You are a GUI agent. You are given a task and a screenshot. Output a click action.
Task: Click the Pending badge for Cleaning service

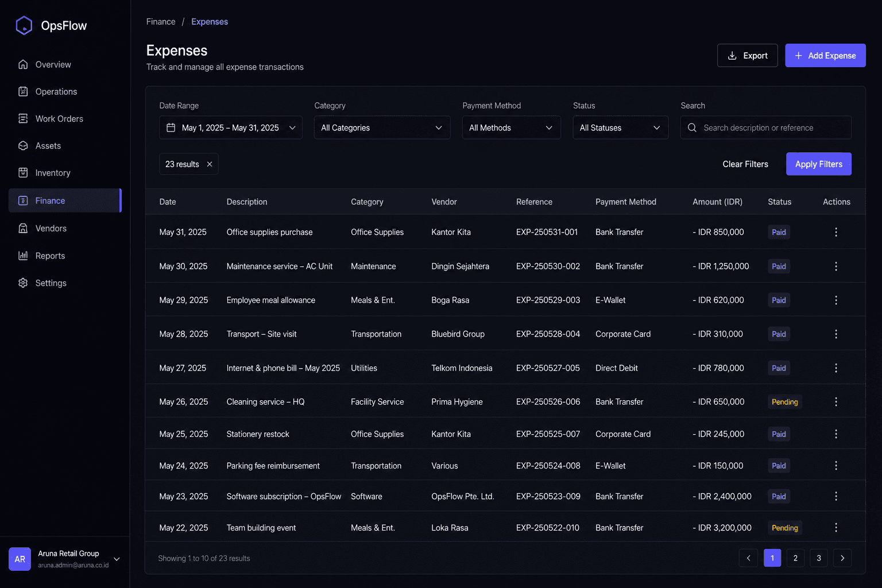pyautogui.click(x=784, y=402)
